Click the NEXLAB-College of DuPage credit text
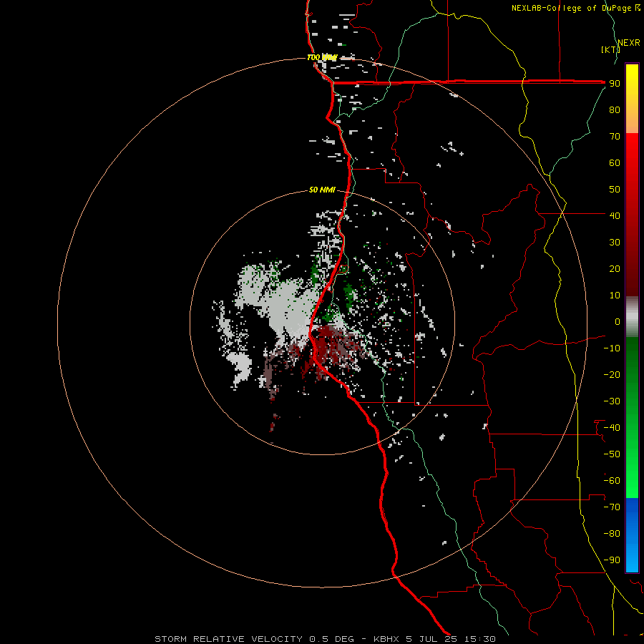 pos(575,8)
